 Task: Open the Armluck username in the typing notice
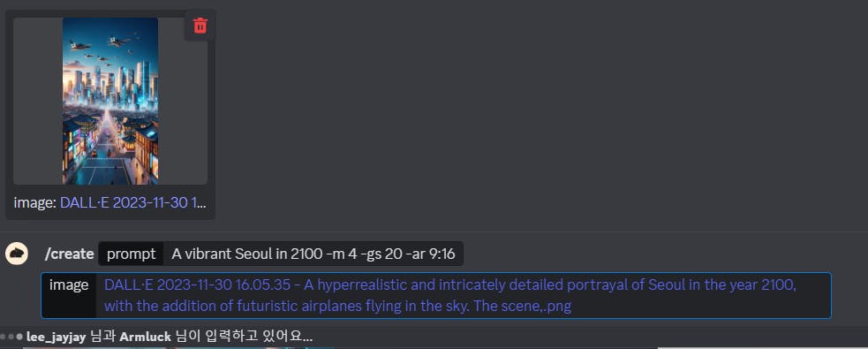tap(146, 337)
